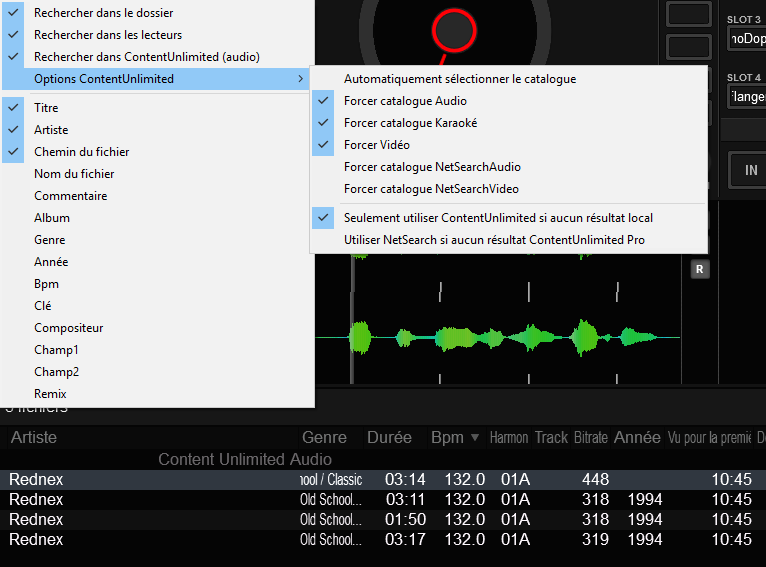Viewport: 766px width, 567px height.
Task: Sort by Vu pour la première column
Action: [x=709, y=437]
